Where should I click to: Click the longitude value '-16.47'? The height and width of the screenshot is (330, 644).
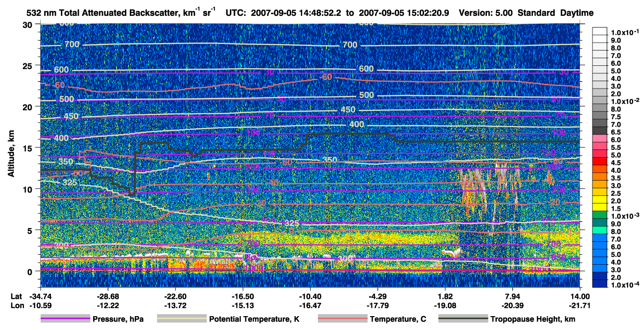click(310, 305)
